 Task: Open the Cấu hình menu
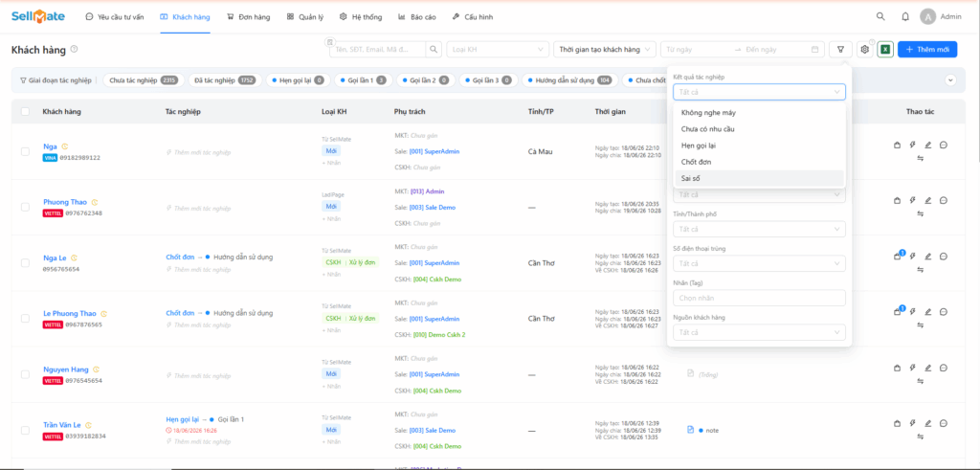click(472, 17)
